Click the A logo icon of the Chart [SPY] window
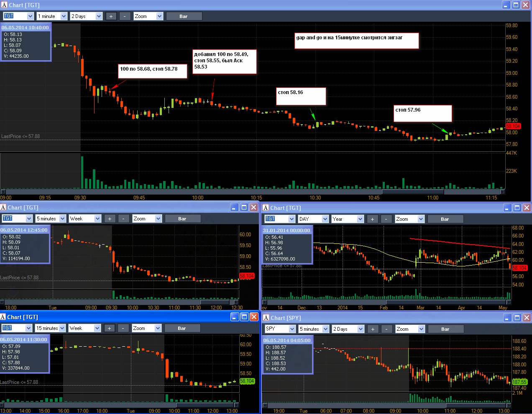The height and width of the screenshot is (414, 532). [x=266, y=318]
